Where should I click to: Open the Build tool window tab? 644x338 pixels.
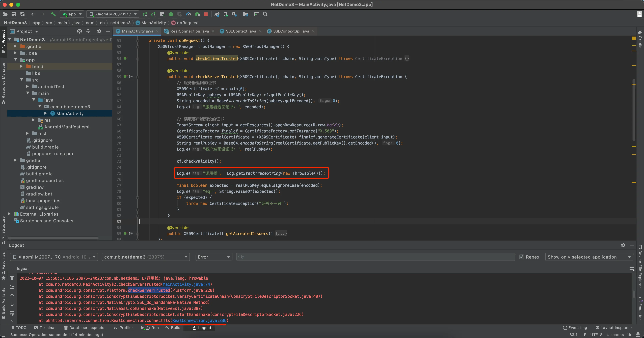tap(173, 328)
